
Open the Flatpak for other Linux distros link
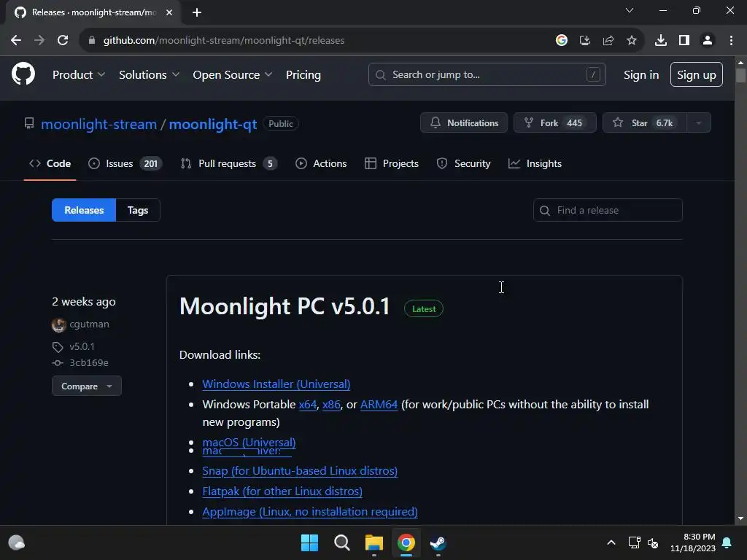tap(282, 491)
